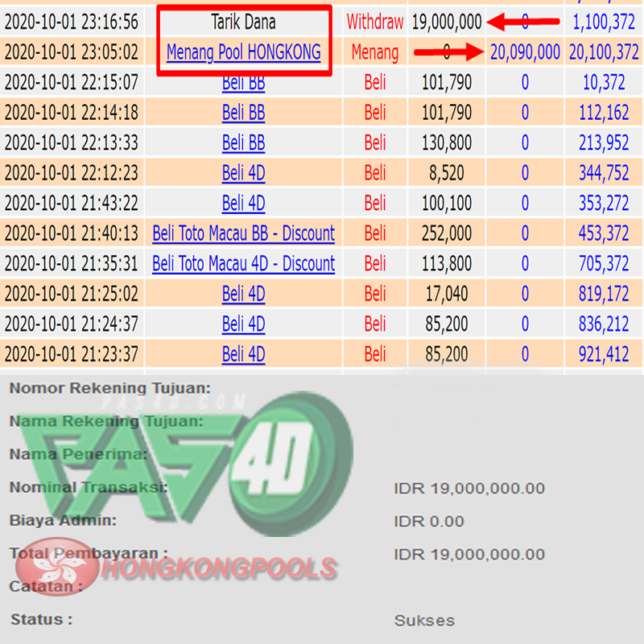Open the Beli BB link at 22:13:33
The image size is (644, 644).
[x=244, y=143]
